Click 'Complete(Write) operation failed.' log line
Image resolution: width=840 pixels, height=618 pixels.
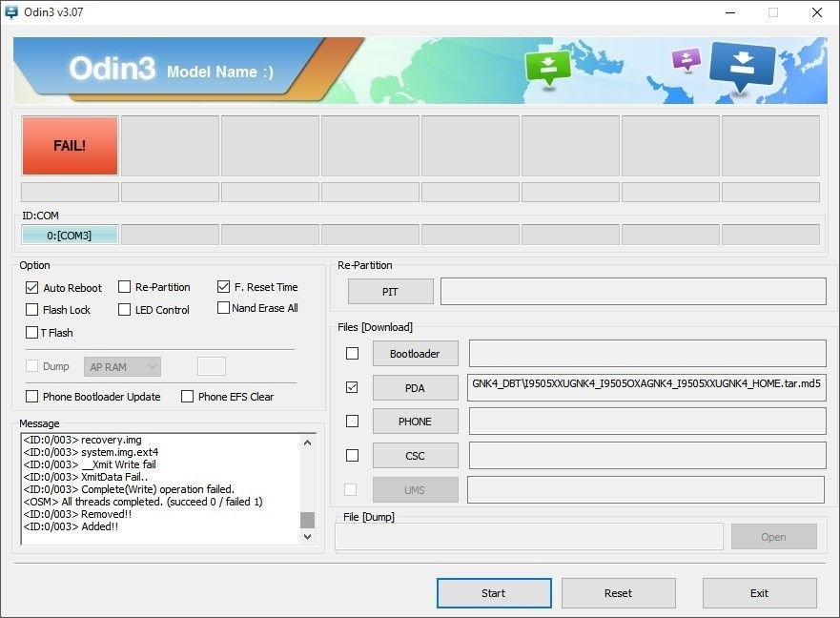click(x=129, y=489)
